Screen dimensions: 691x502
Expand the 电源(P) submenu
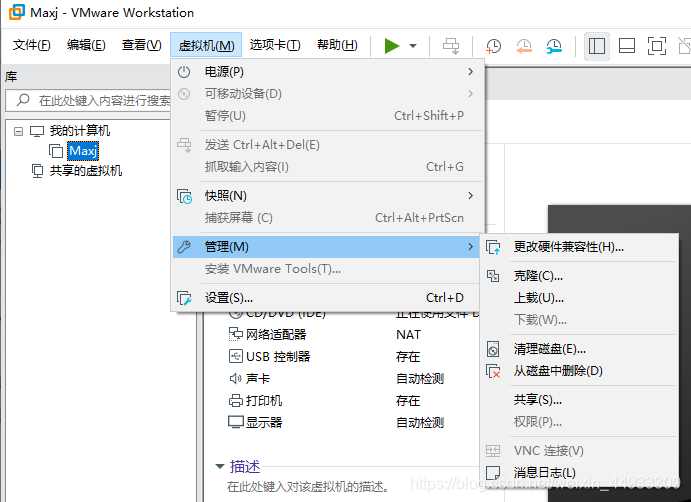(327, 71)
